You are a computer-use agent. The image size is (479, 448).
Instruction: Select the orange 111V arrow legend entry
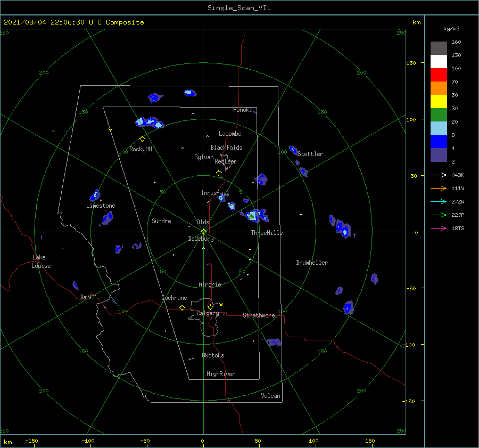pos(439,189)
